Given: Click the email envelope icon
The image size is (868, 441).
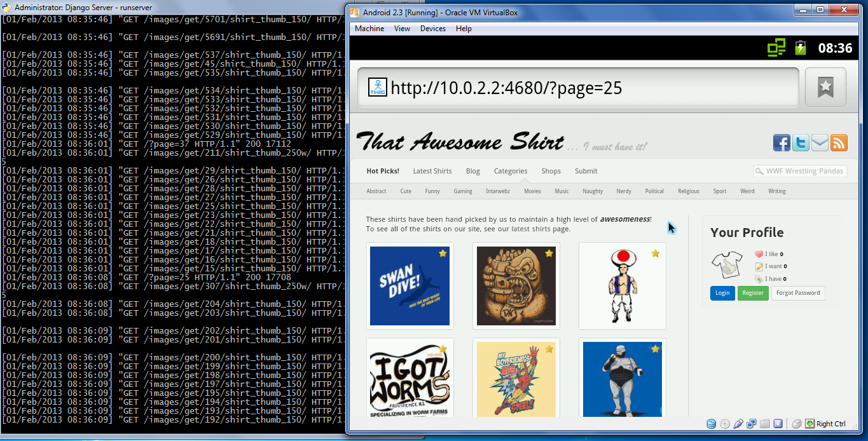Looking at the screenshot, I should click(x=820, y=143).
